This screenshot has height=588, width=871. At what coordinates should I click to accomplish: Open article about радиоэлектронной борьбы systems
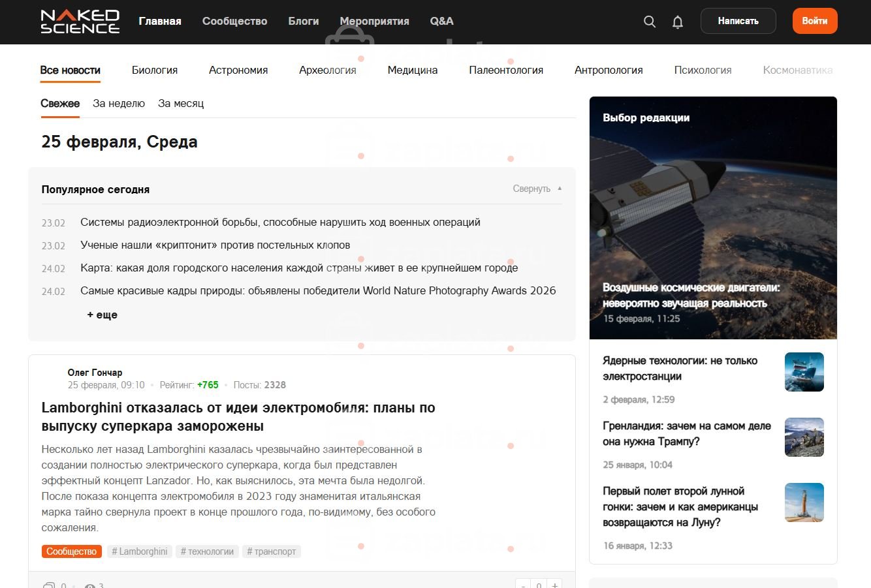280,223
